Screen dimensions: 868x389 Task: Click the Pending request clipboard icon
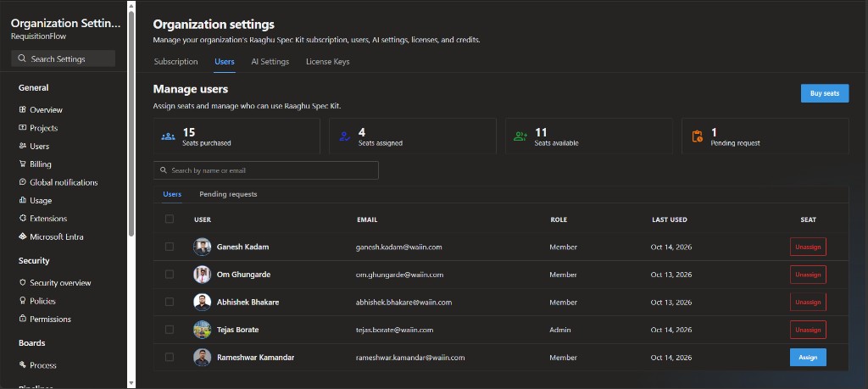(x=698, y=136)
